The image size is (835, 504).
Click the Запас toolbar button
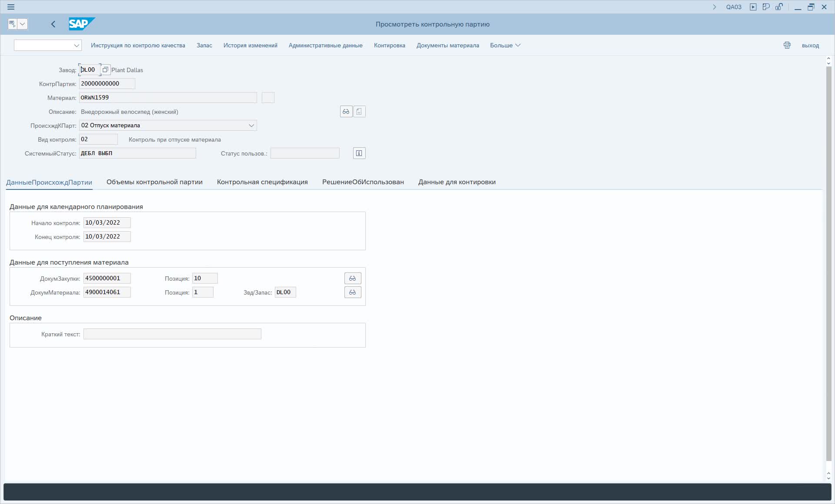[204, 45]
